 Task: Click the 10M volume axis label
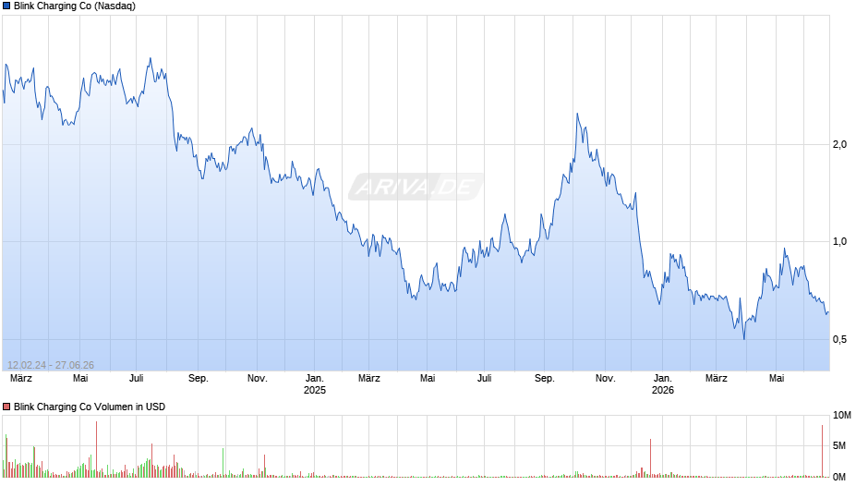(841, 416)
